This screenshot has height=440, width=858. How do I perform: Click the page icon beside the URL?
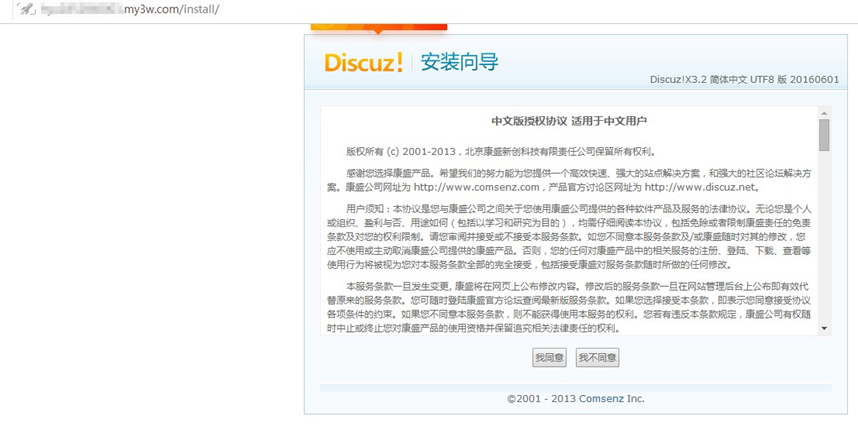26,9
